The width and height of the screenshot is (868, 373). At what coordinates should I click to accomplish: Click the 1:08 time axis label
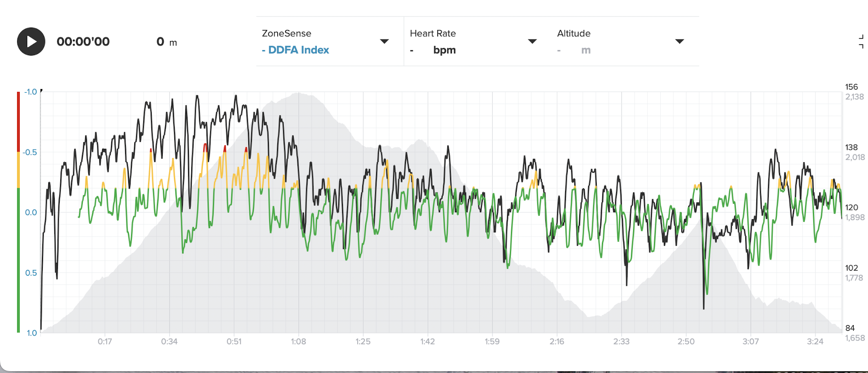pyautogui.click(x=298, y=341)
